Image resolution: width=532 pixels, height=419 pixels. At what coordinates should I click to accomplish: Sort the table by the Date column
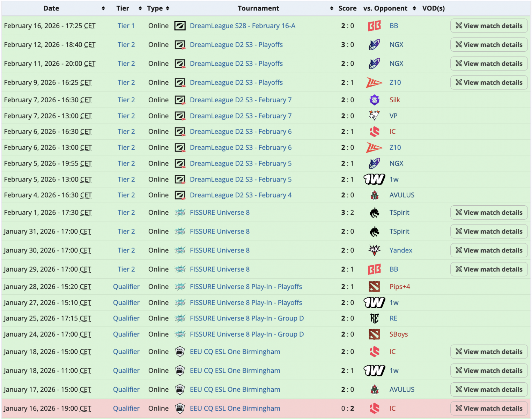click(103, 8)
